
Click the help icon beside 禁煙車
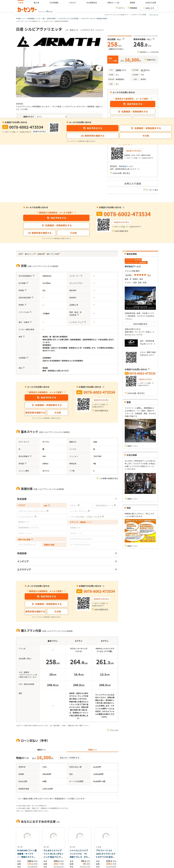25,305
